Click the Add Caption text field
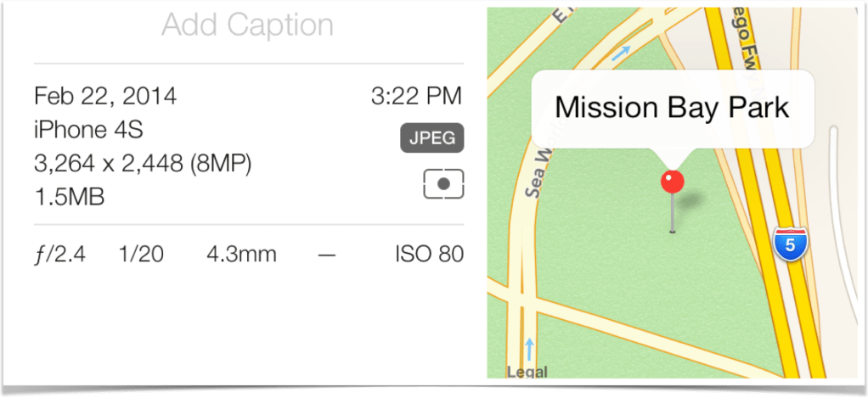Image resolution: width=868 pixels, height=398 pixels. pyautogui.click(x=247, y=25)
